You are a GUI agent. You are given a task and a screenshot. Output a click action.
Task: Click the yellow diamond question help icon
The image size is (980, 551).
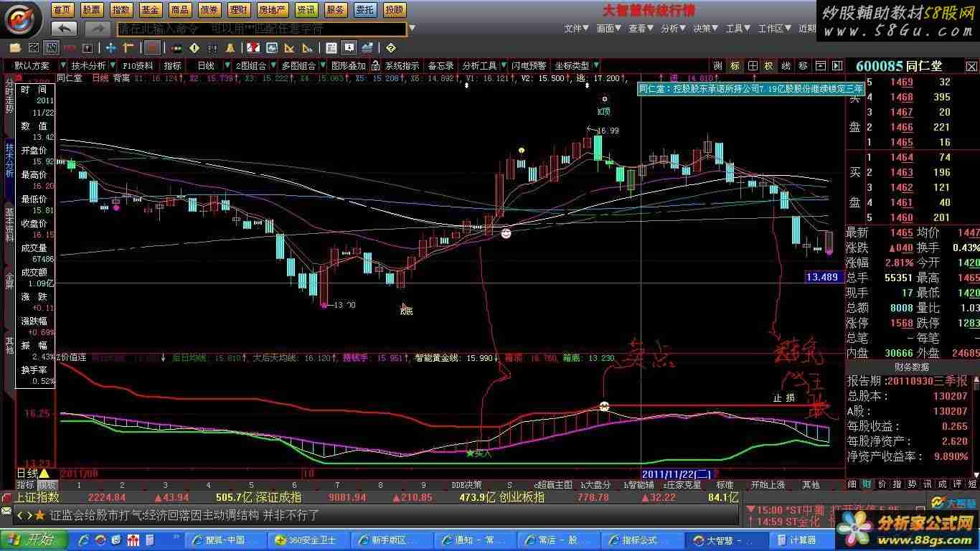point(391,48)
